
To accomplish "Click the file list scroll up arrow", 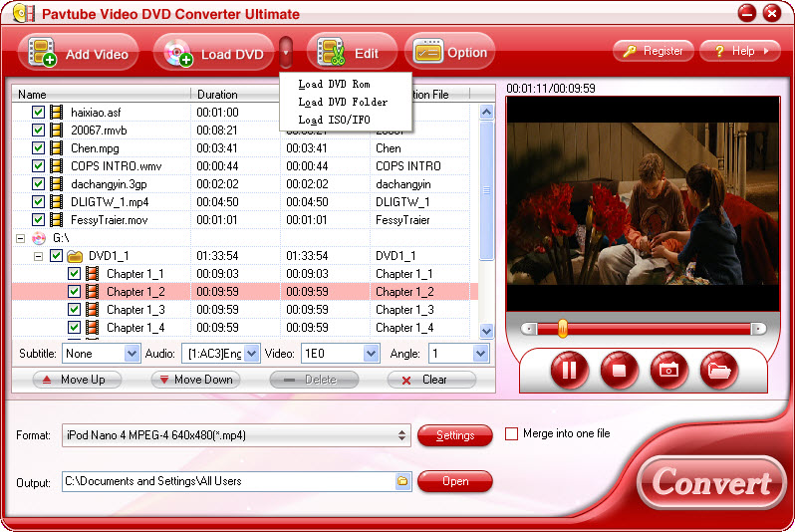I will (x=486, y=113).
